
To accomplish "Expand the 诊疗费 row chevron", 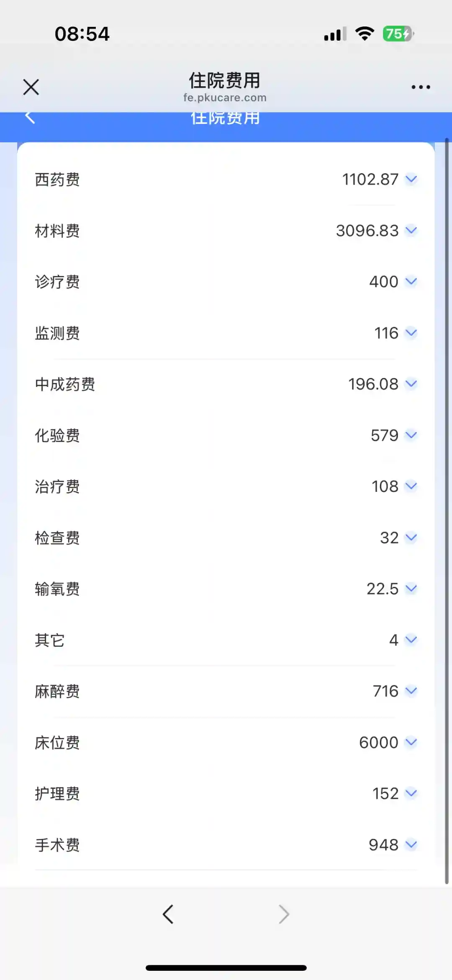I will pos(411,281).
